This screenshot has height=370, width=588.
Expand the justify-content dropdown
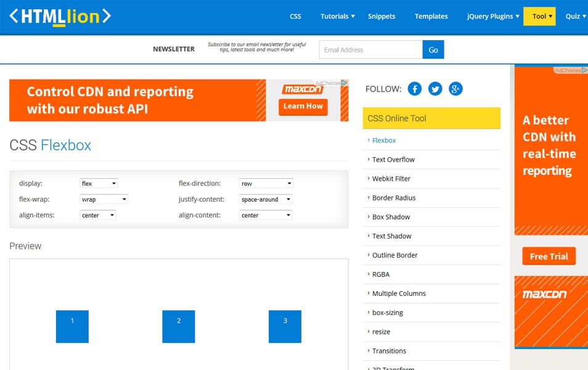(x=266, y=200)
